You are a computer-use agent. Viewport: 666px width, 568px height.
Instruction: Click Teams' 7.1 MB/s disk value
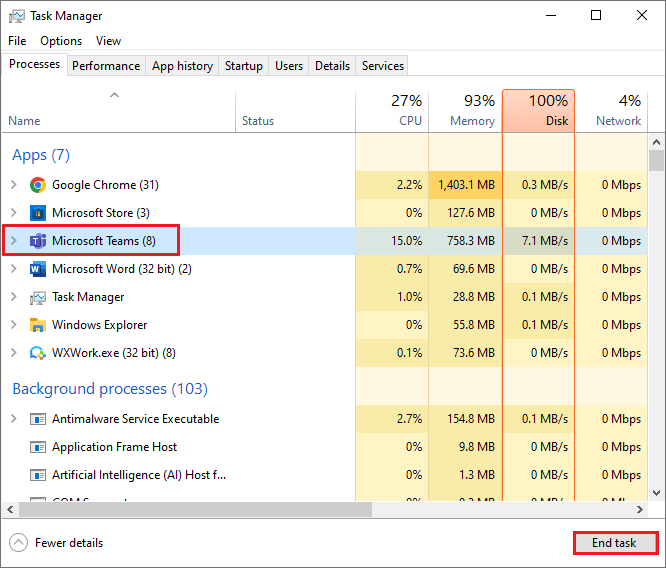click(545, 241)
